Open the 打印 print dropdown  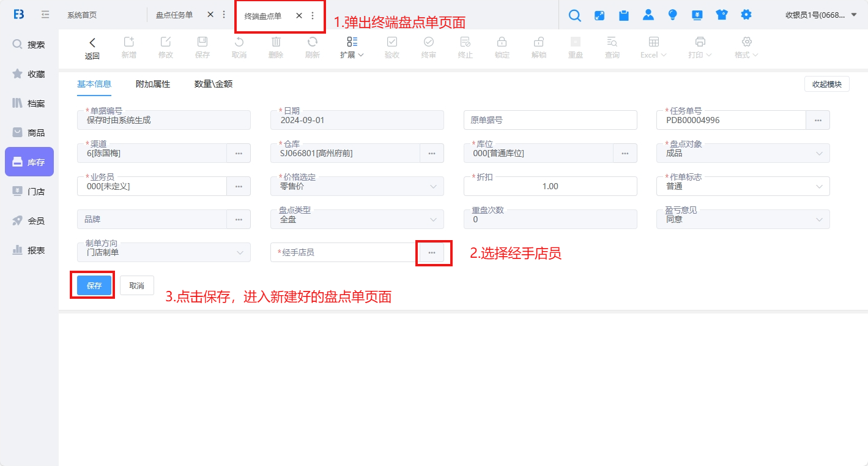[x=700, y=48]
